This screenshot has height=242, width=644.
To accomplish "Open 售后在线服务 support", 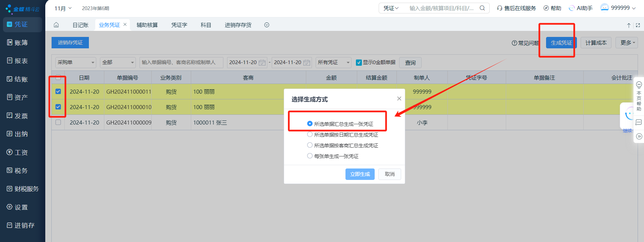I will point(517,8).
